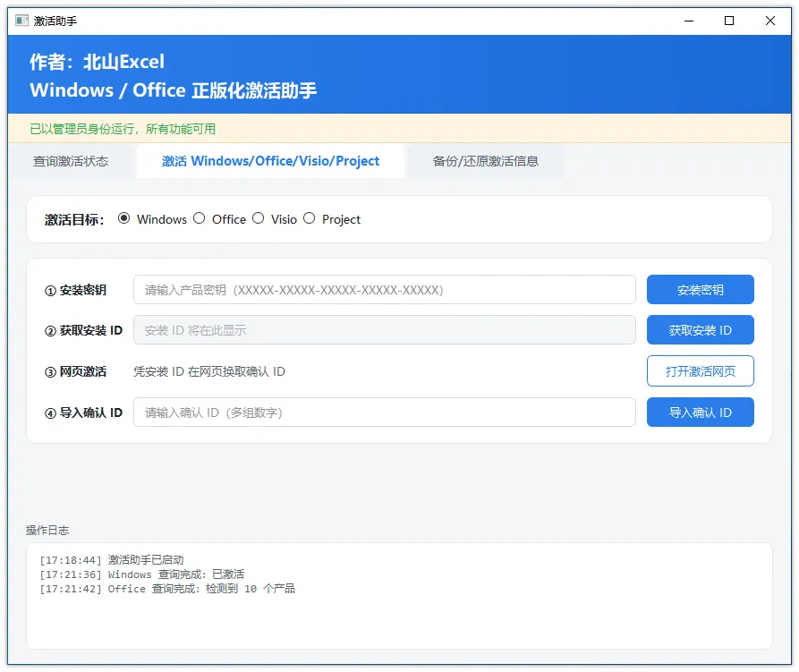The height and width of the screenshot is (672, 799).
Task: Select the Office activation target radio
Action: (x=200, y=218)
